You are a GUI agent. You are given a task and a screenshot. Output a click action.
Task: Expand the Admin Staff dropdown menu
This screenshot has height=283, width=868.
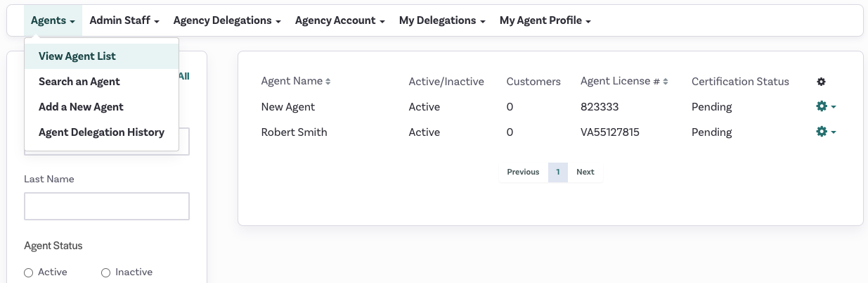(x=124, y=20)
